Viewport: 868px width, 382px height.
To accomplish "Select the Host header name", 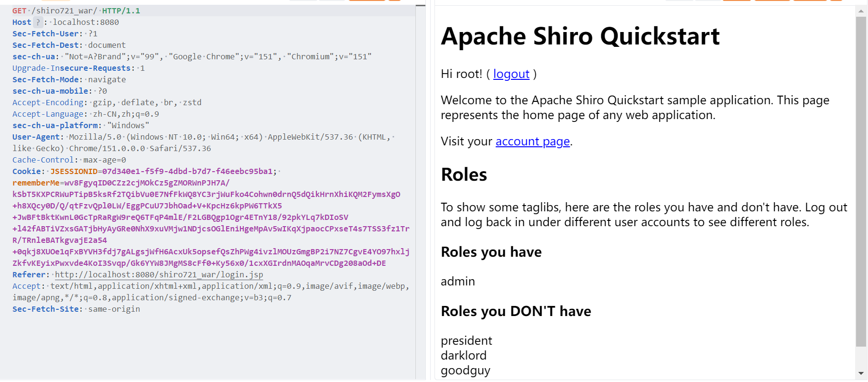I will pyautogui.click(x=22, y=22).
